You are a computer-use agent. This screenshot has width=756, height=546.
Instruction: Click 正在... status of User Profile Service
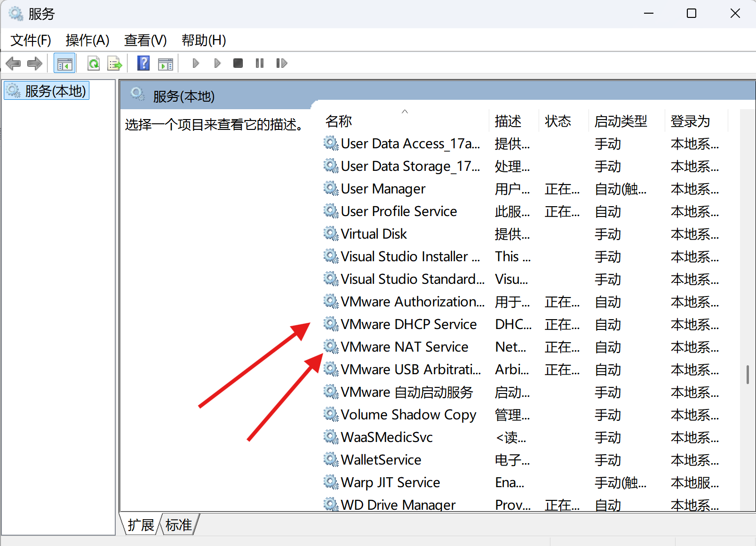pyautogui.click(x=562, y=212)
